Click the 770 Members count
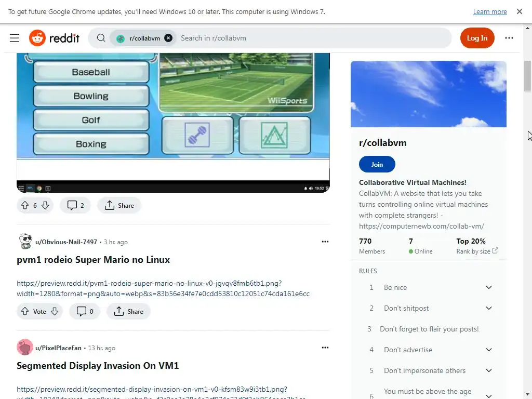The width and height of the screenshot is (532, 399). 372,246
